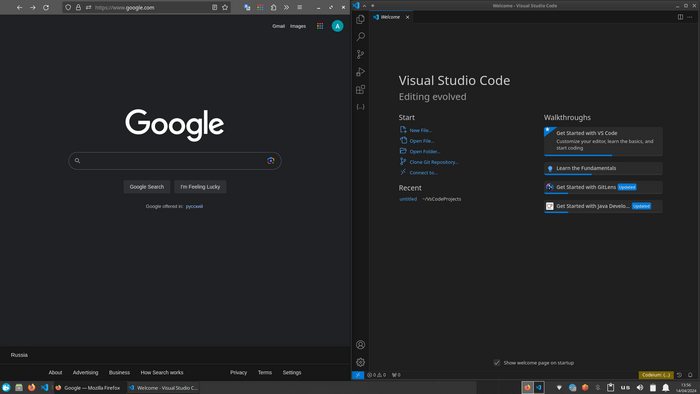The height and width of the screenshot is (394, 700).
Task: Click I'm Feeling Lucky
Action: tap(200, 187)
